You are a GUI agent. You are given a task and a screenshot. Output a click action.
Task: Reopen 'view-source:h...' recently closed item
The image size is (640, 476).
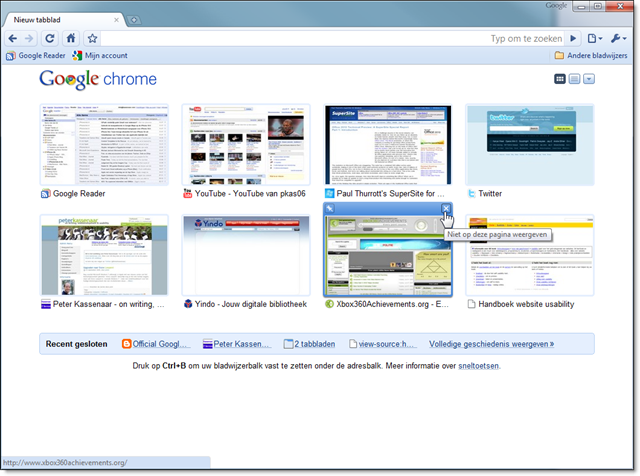383,344
